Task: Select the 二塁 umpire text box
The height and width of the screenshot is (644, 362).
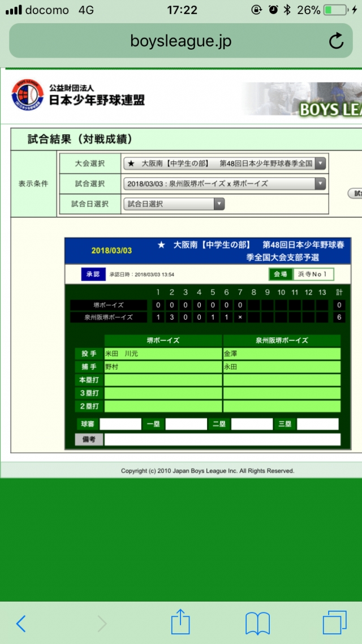Action: click(252, 424)
